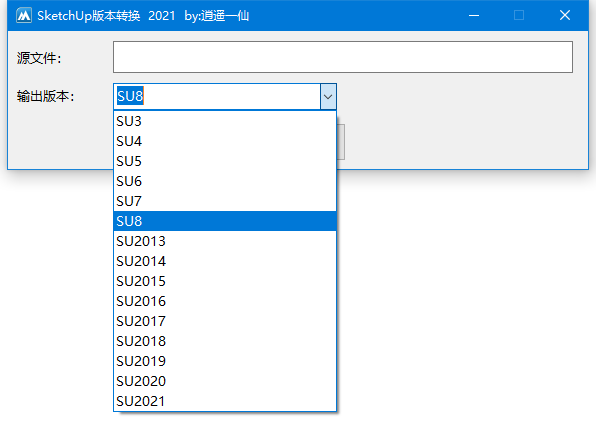
Task: Choose SU5 in the dropdown list
Action: (225, 161)
